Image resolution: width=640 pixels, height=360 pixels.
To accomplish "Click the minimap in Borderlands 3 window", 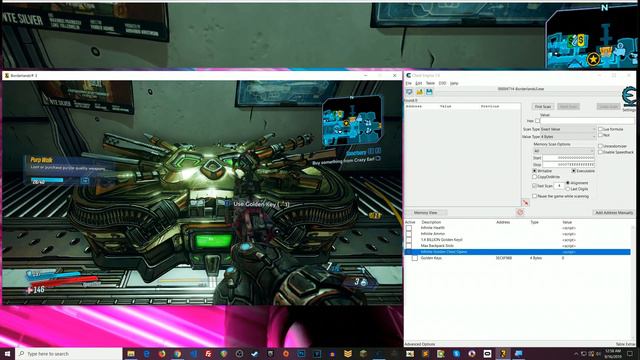I will coord(352,121).
